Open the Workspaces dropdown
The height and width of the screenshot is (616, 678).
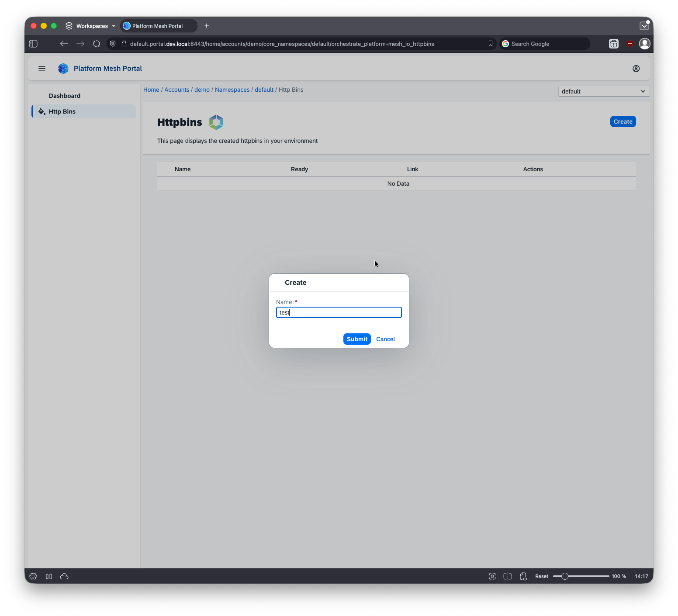91,26
